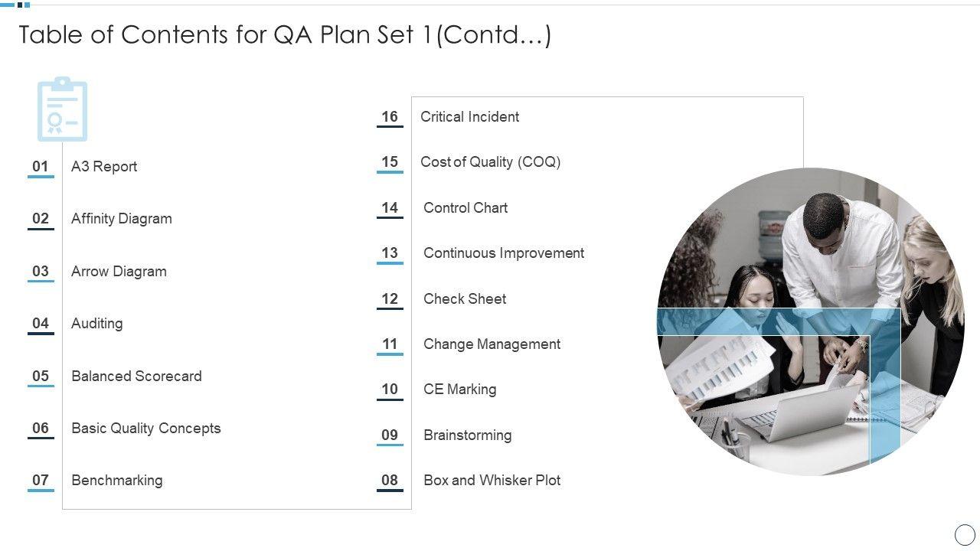Click Cost of Quality (COQ)
Image resolution: width=980 pixels, height=551 pixels.
pyautogui.click(x=490, y=162)
